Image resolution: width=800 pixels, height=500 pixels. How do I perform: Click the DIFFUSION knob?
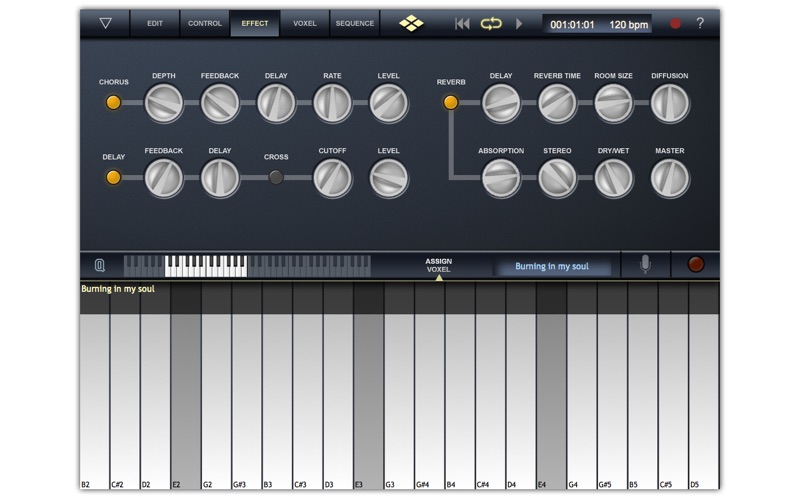pos(669,103)
